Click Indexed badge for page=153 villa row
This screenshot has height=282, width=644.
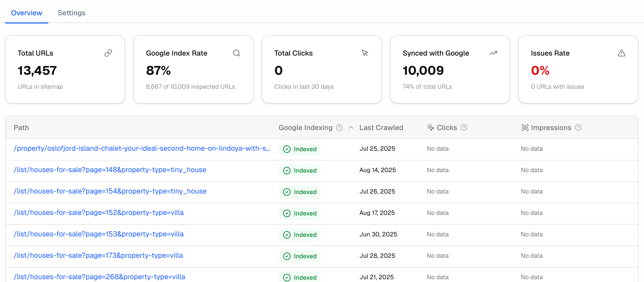click(300, 235)
